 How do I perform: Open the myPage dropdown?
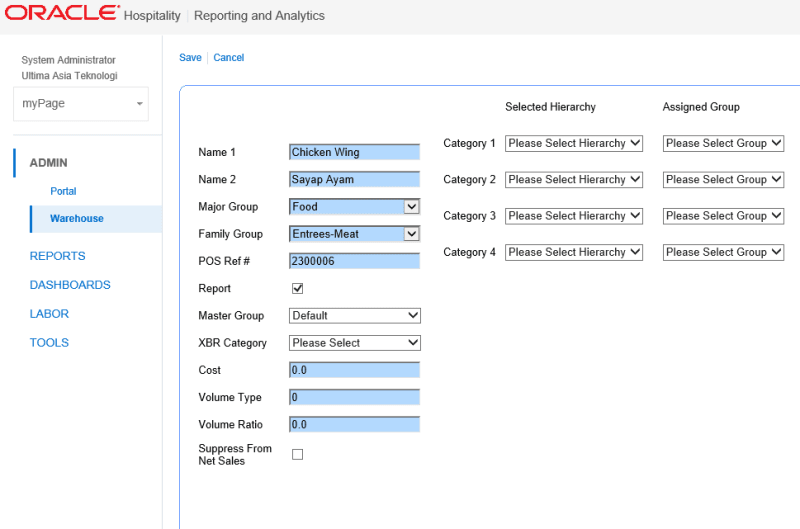(x=81, y=104)
